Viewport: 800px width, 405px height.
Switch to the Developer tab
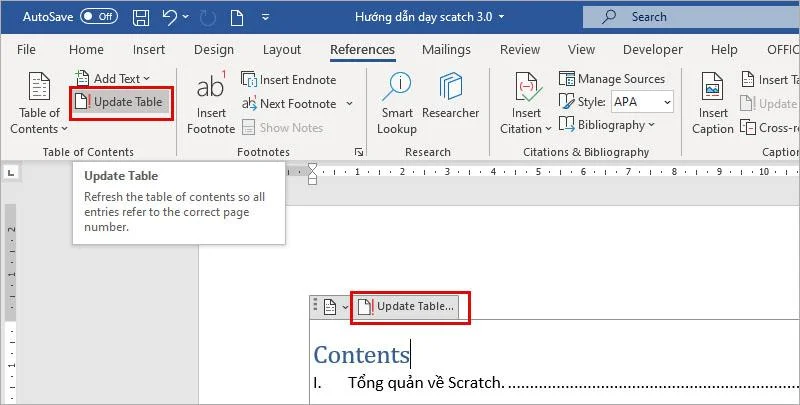[x=653, y=49]
